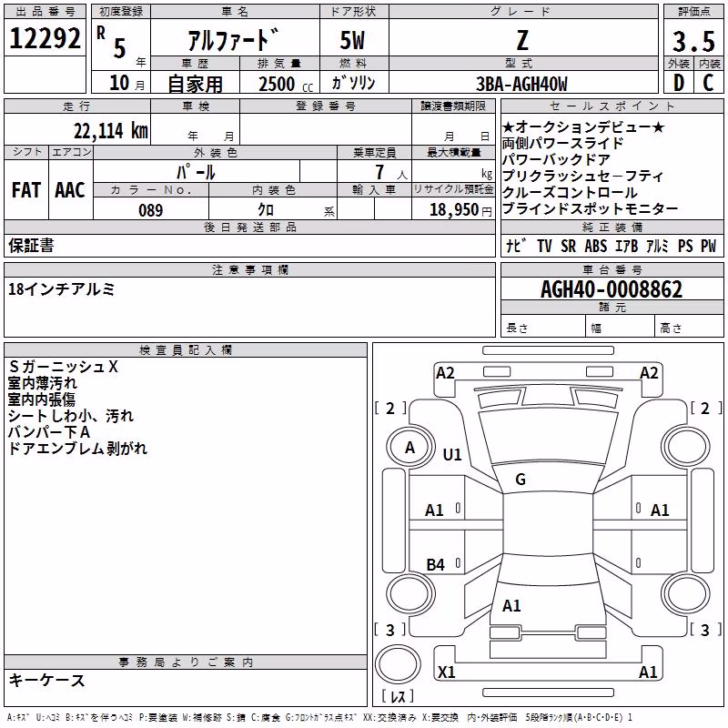Select the ABS equipment code
The height and width of the screenshot is (728, 728).
click(596, 246)
